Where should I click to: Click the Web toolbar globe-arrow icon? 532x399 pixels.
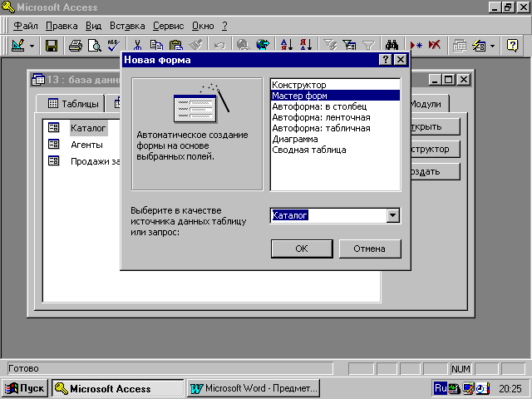tap(263, 45)
